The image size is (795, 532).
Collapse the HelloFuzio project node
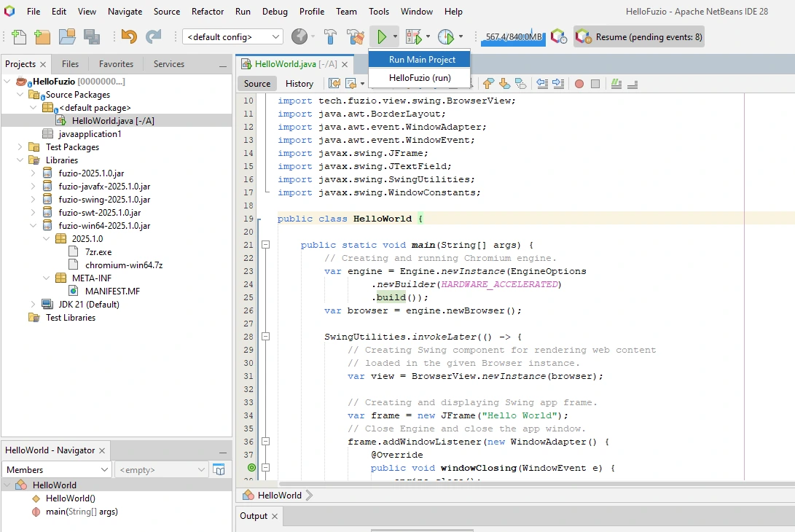pos(7,81)
